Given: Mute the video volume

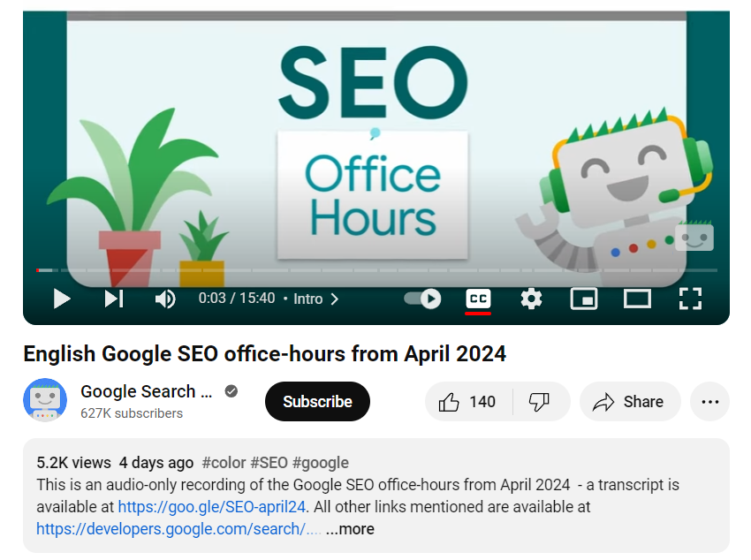Looking at the screenshot, I should (165, 299).
